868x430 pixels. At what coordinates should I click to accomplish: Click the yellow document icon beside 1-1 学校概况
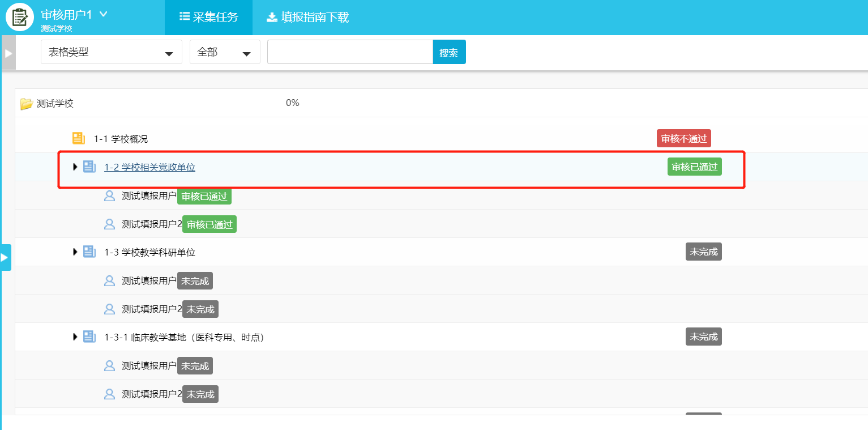coord(78,138)
